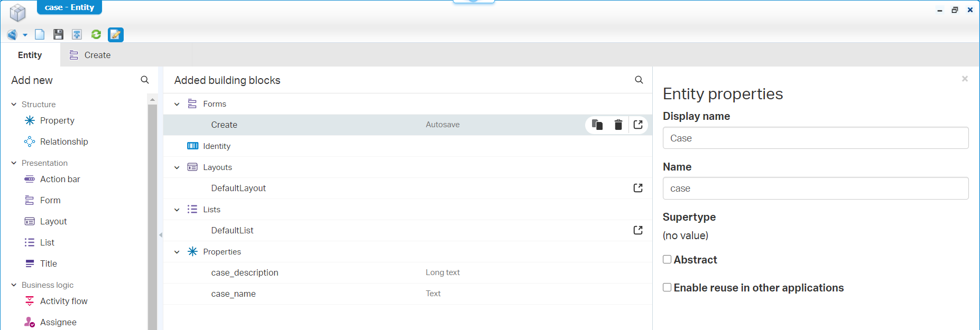Add an Activity flow building block
This screenshot has width=980, height=330.
point(56,301)
